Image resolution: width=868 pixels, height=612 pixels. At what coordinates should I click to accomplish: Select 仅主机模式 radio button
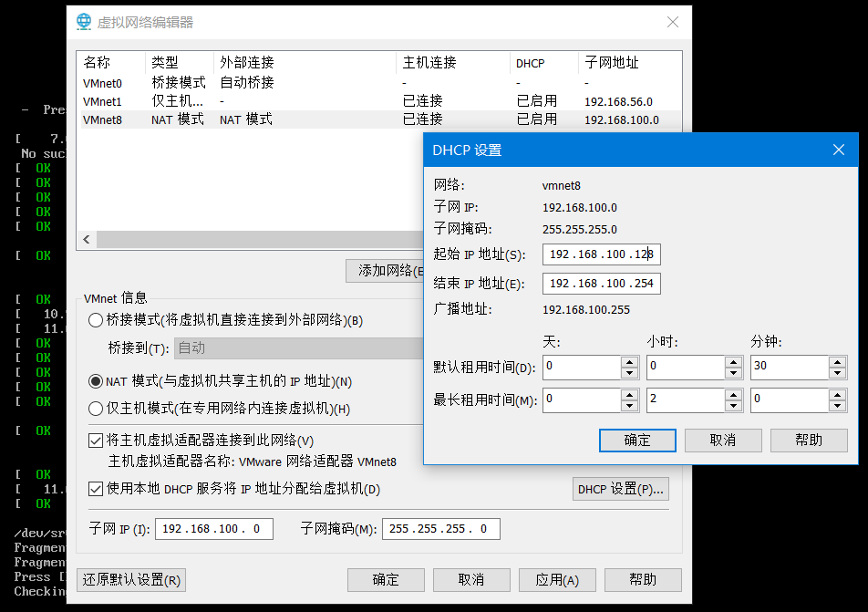tap(96, 409)
